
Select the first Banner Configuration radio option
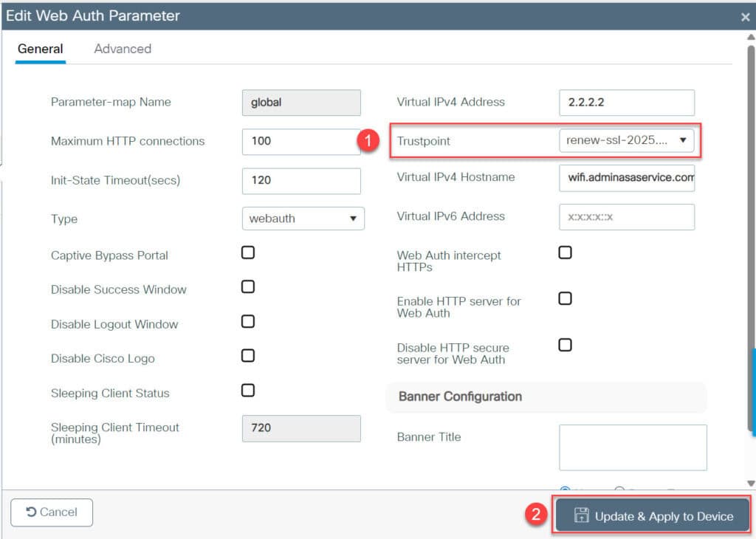click(565, 490)
